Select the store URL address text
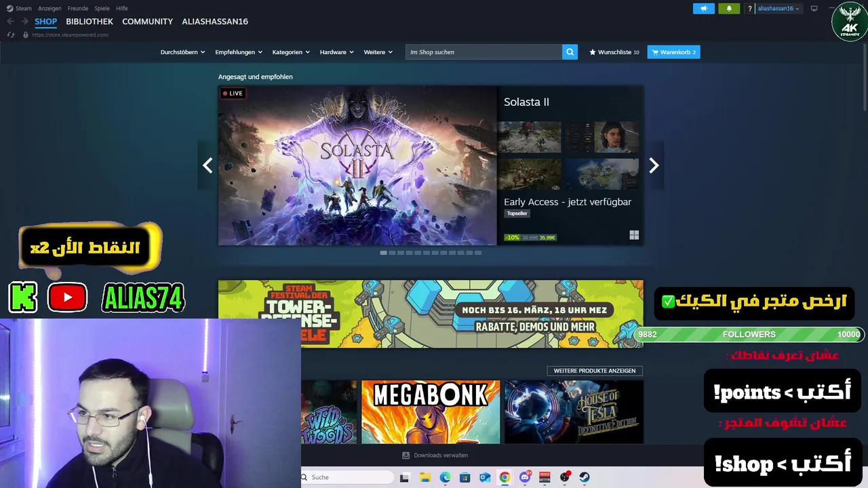 pos(70,35)
